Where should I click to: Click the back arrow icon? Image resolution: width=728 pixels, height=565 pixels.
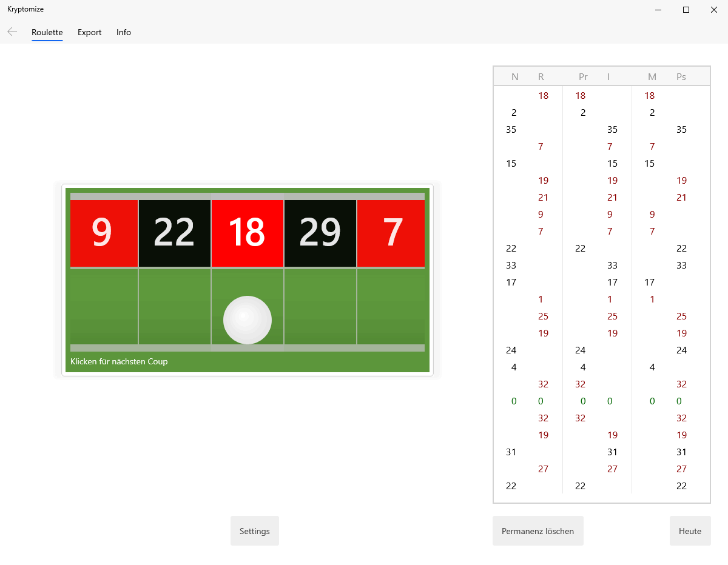(12, 32)
